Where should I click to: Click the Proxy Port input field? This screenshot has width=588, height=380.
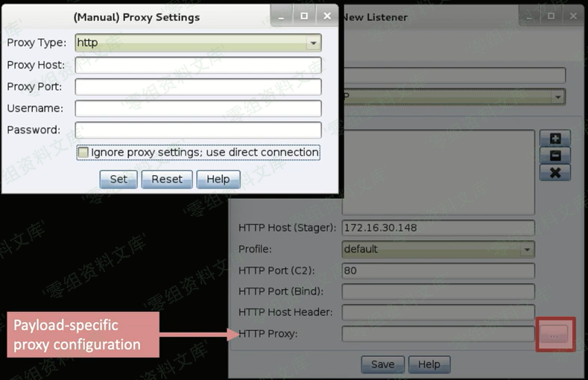pos(198,86)
